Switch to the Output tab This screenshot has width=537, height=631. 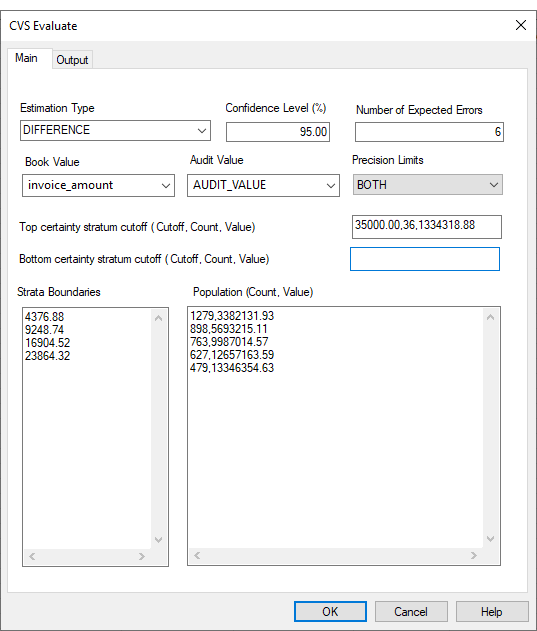72,60
